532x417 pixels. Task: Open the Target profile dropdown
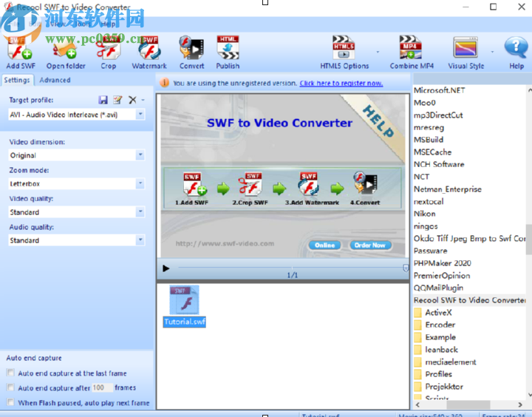[140, 115]
